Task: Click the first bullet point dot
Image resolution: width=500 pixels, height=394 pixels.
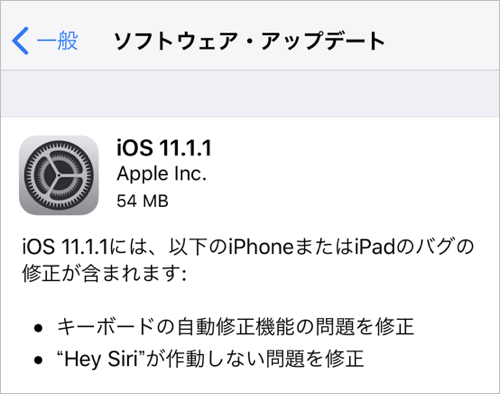Action: (39, 328)
